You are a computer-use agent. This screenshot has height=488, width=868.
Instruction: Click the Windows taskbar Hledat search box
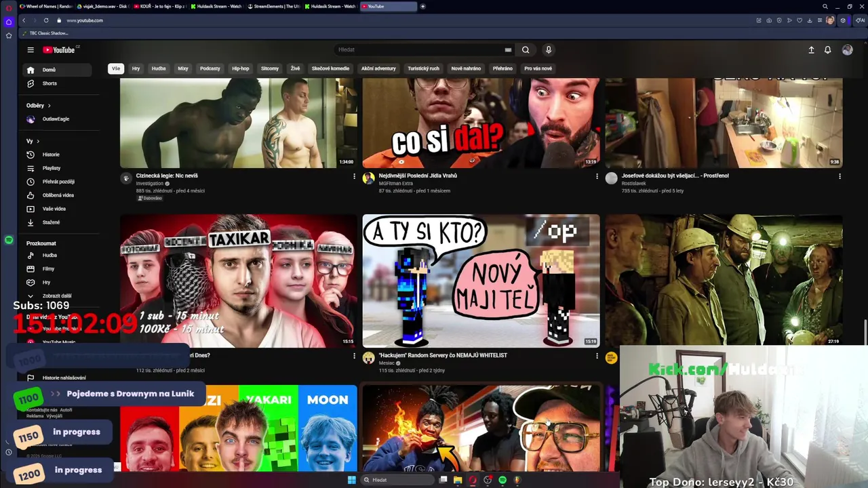[x=397, y=480]
